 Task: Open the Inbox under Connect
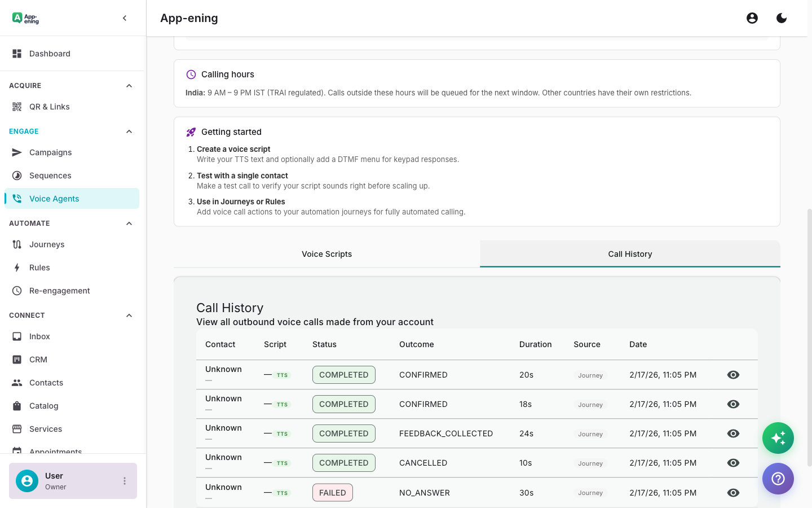pyautogui.click(x=39, y=336)
